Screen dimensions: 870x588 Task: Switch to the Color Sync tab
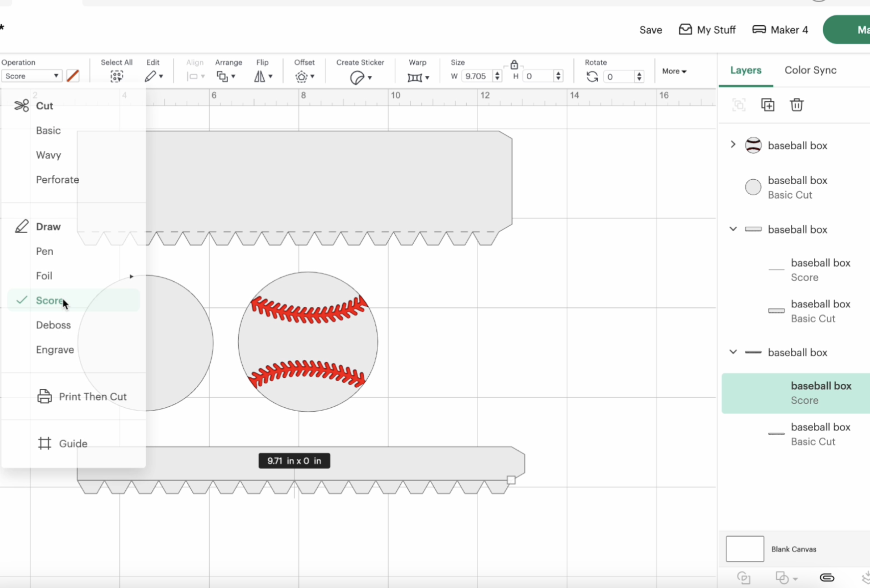(810, 70)
